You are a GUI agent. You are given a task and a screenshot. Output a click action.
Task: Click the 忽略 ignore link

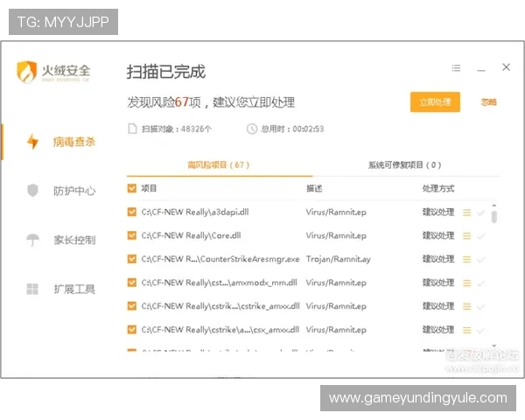[x=489, y=102]
